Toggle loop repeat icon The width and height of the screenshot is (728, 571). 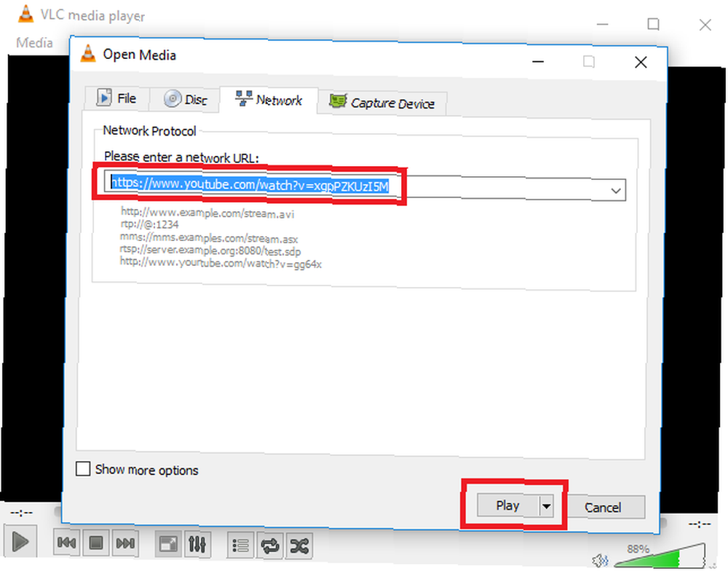click(x=270, y=546)
